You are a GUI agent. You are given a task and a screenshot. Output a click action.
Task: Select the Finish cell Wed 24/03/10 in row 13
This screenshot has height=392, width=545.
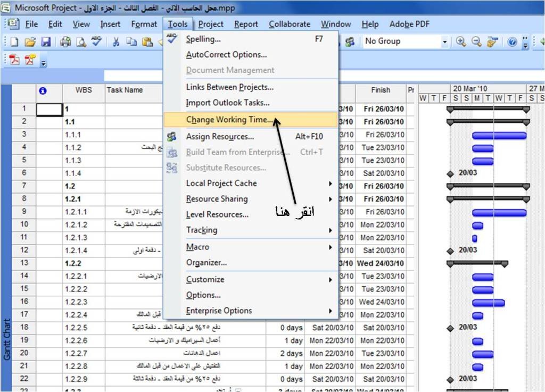(x=381, y=263)
